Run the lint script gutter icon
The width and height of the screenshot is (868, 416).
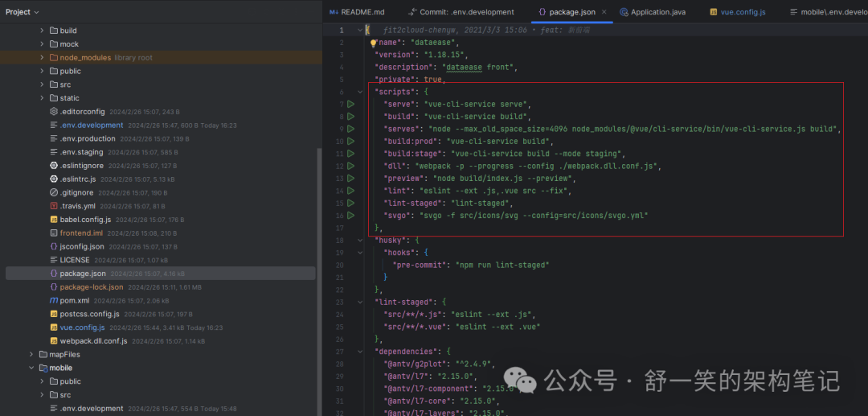pyautogui.click(x=350, y=191)
